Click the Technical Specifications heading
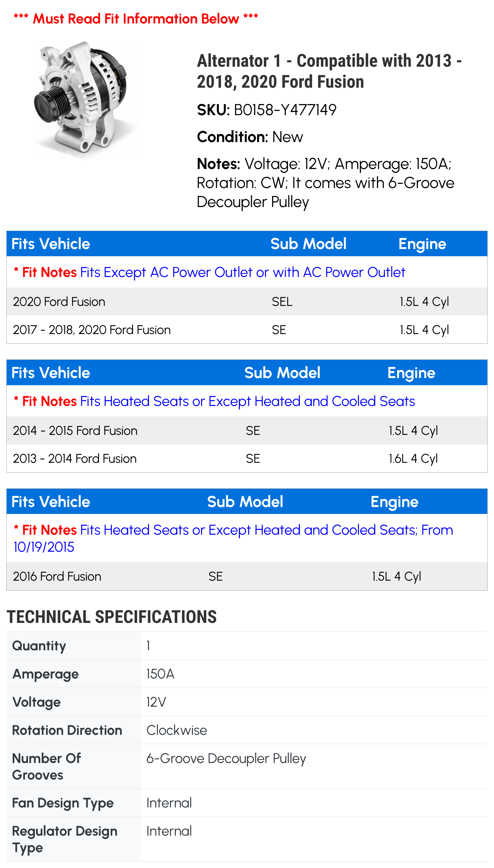 [x=112, y=616]
